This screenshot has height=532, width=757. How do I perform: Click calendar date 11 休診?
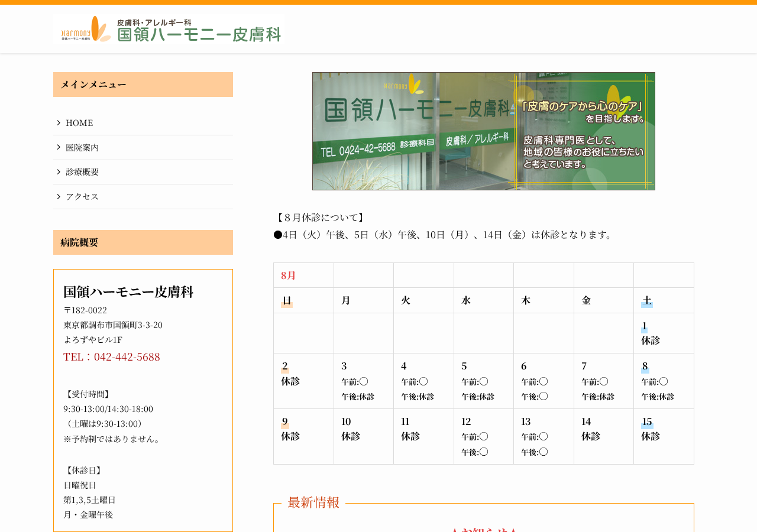click(x=423, y=437)
